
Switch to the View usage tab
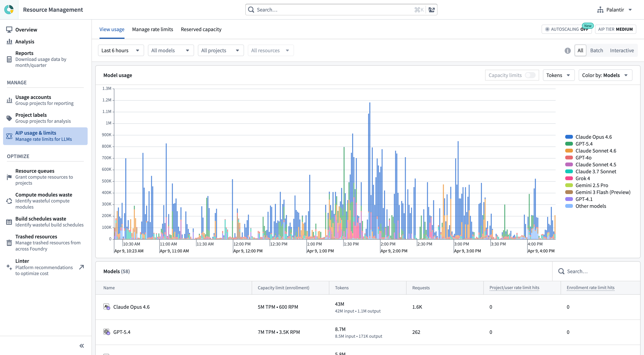pos(112,29)
